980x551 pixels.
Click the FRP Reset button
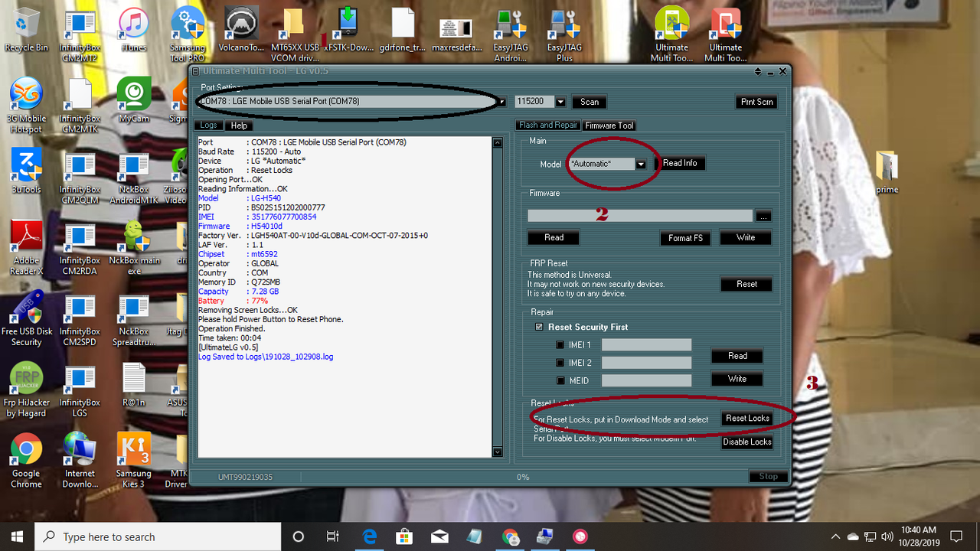[x=746, y=284]
